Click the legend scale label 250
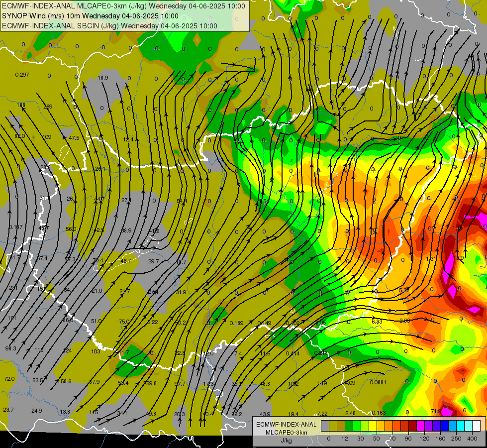The height and width of the screenshot is (448, 487). tap(456, 439)
